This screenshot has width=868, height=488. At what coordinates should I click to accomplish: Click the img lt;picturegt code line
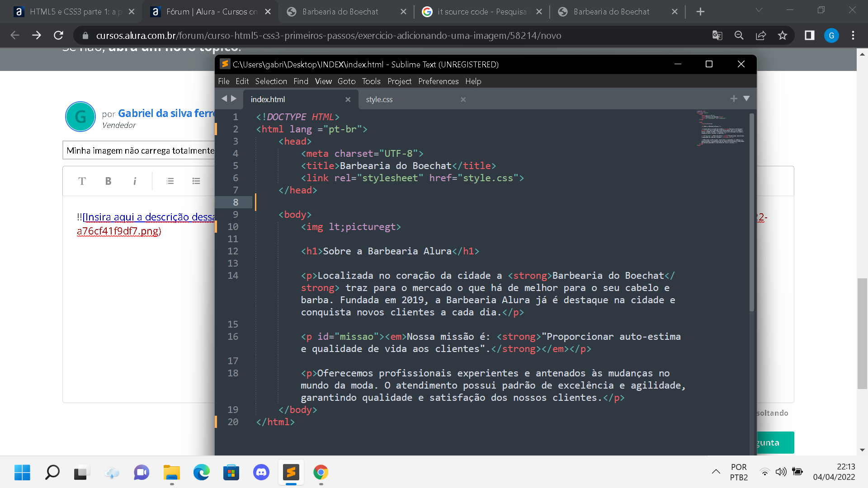pos(351,227)
